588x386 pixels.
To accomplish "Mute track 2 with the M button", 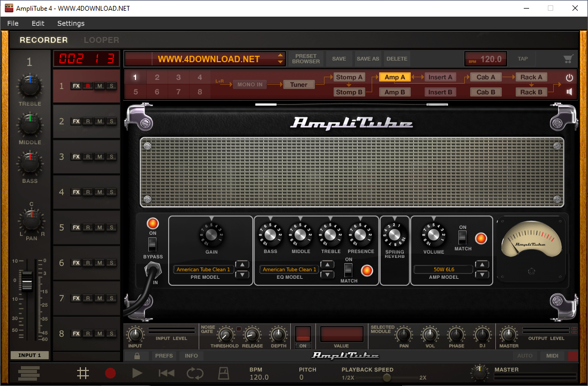I will point(100,121).
